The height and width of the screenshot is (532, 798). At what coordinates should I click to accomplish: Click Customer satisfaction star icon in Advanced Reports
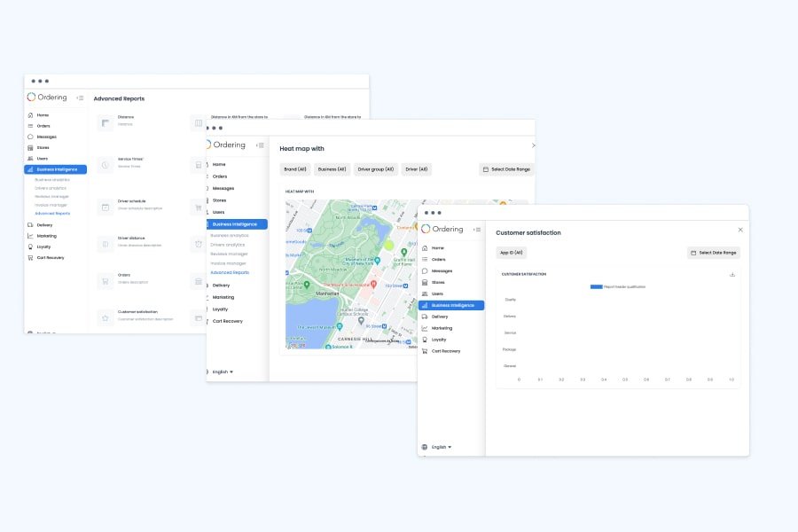pos(106,318)
